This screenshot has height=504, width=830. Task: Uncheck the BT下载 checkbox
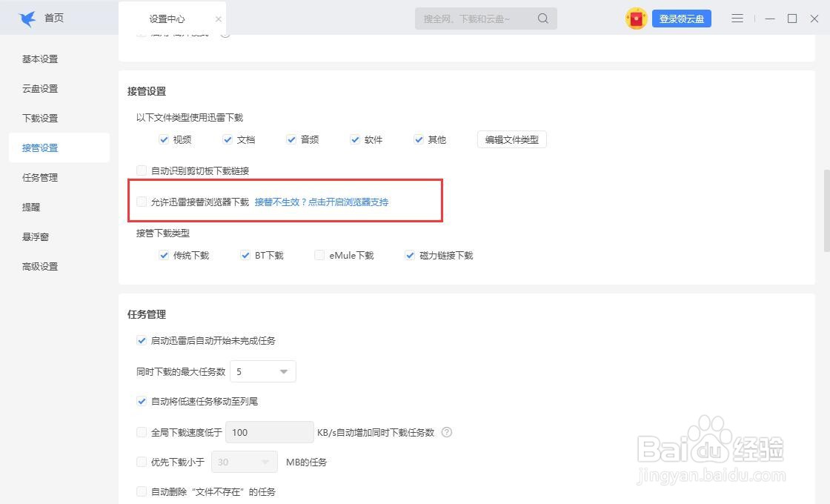[245, 255]
